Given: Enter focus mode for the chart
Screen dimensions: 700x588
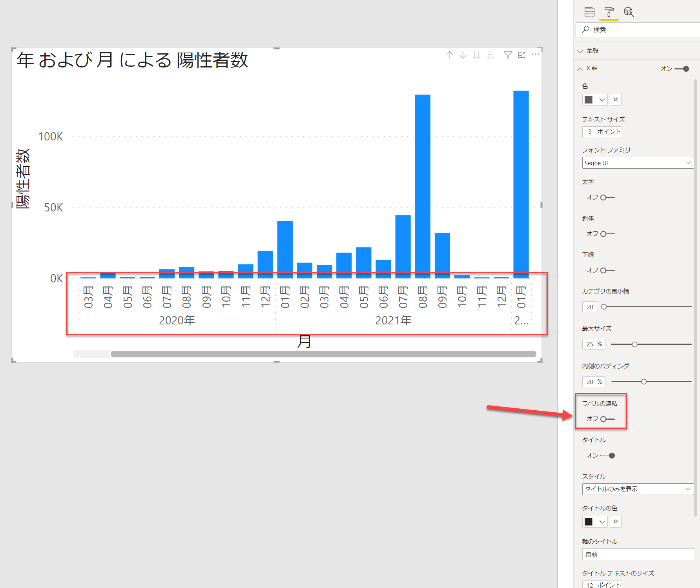Looking at the screenshot, I should click(x=522, y=55).
